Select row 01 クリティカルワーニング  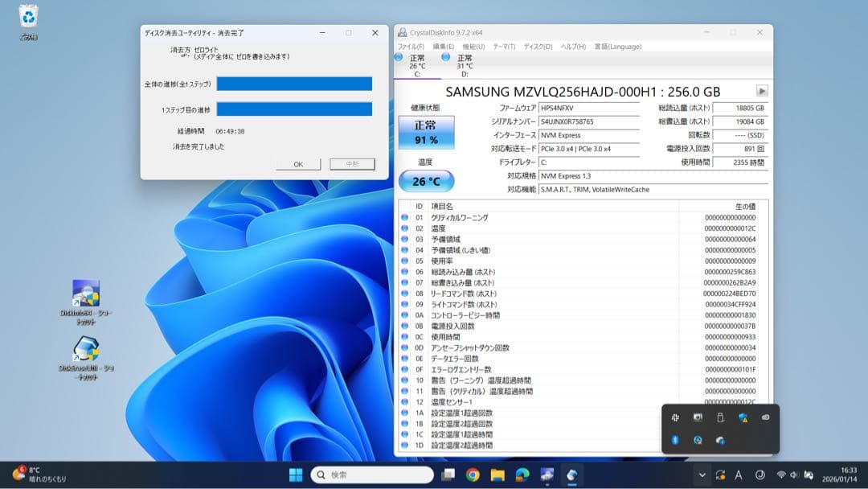pyautogui.click(x=579, y=218)
